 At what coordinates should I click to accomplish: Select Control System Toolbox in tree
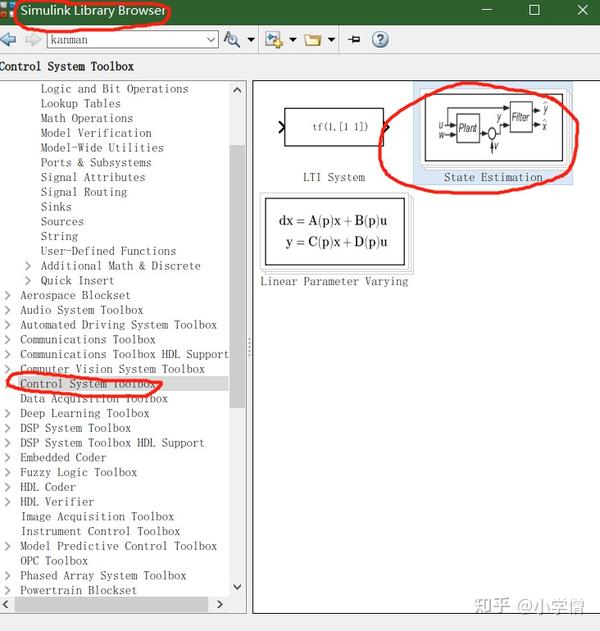[x=88, y=384]
